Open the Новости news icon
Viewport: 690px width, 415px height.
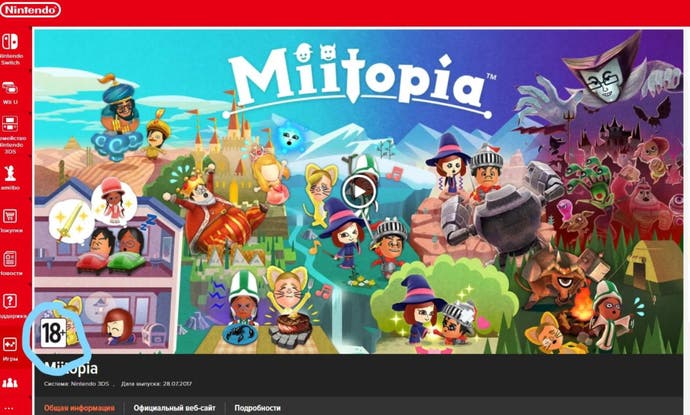(x=10, y=258)
